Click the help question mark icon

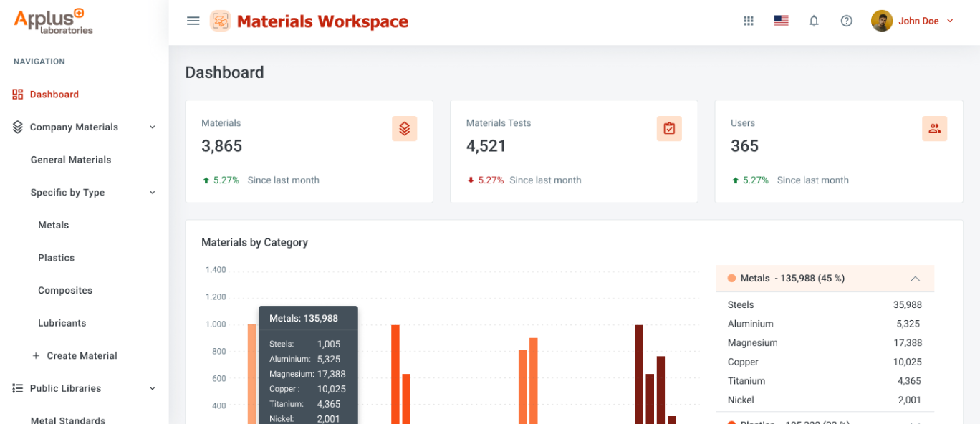[846, 21]
